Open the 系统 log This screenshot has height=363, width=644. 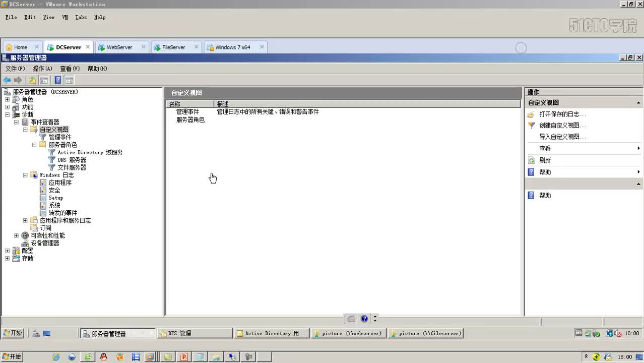click(x=54, y=205)
